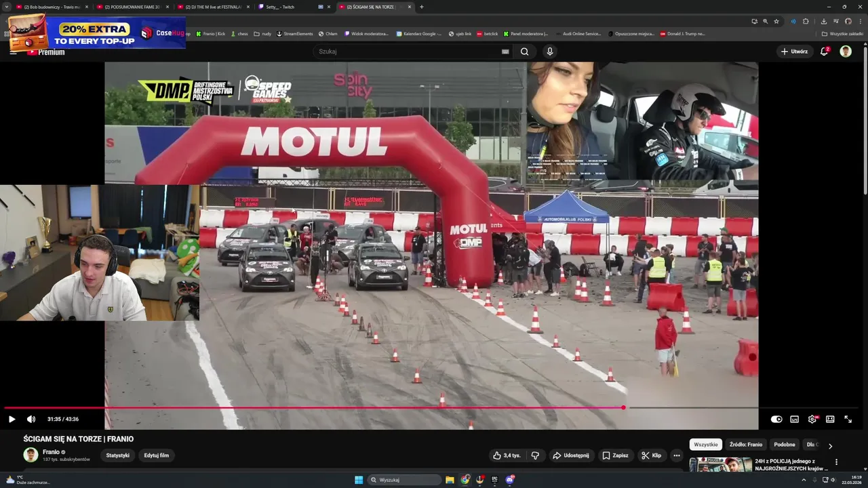Click the progress bar scrubber handle
Viewport: 868px width, 488px height.
[x=623, y=408]
